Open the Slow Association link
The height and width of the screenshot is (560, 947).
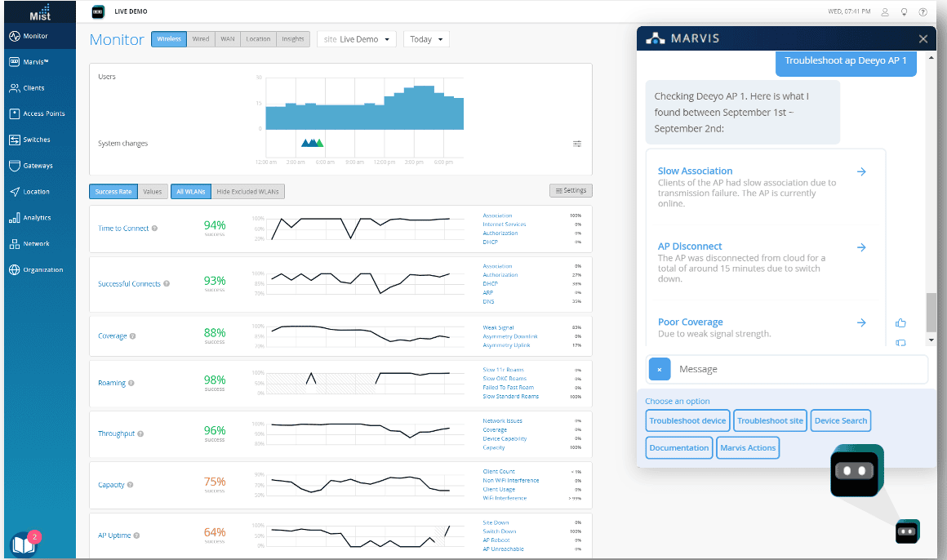695,171
